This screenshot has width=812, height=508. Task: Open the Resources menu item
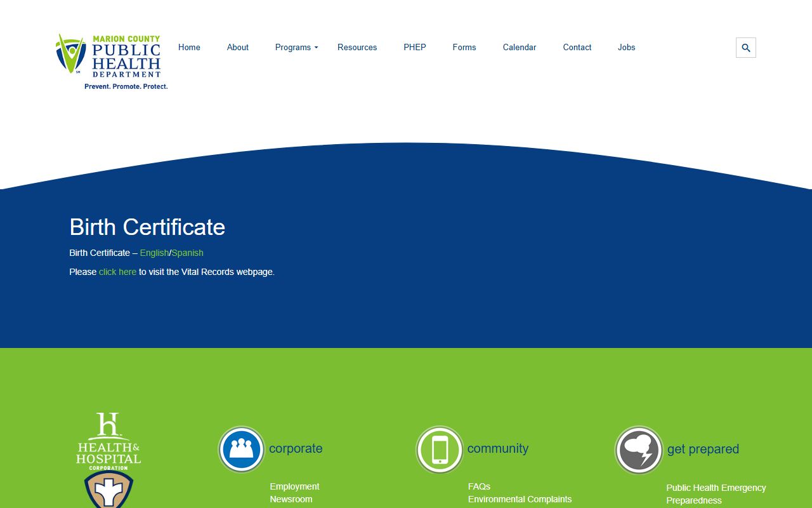(357, 48)
